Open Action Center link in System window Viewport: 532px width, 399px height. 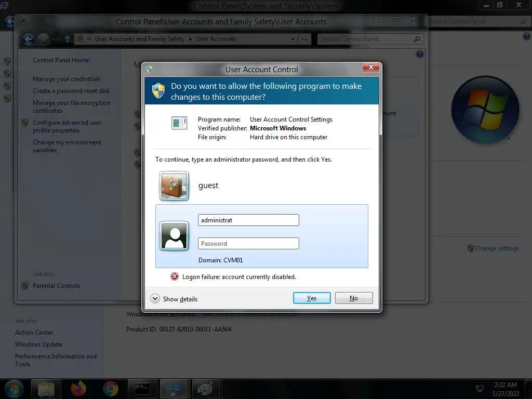click(x=34, y=332)
